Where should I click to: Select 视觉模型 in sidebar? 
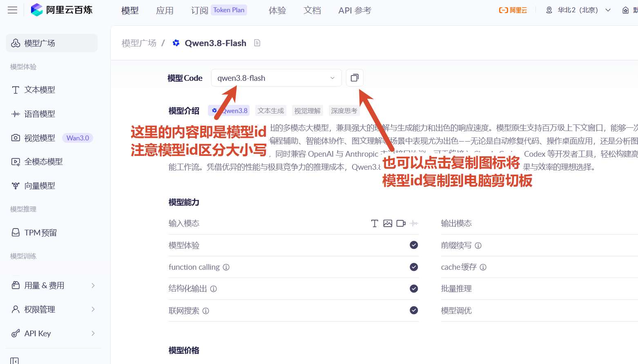pos(40,138)
